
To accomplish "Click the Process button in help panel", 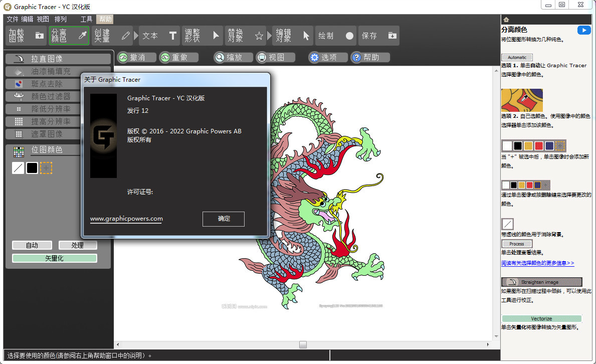I will [x=517, y=244].
